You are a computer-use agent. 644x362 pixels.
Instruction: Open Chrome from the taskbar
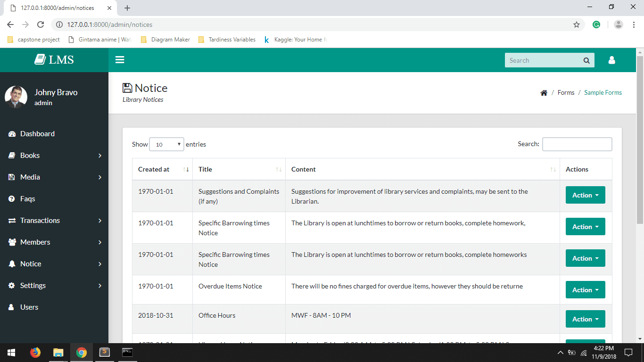pyautogui.click(x=81, y=352)
